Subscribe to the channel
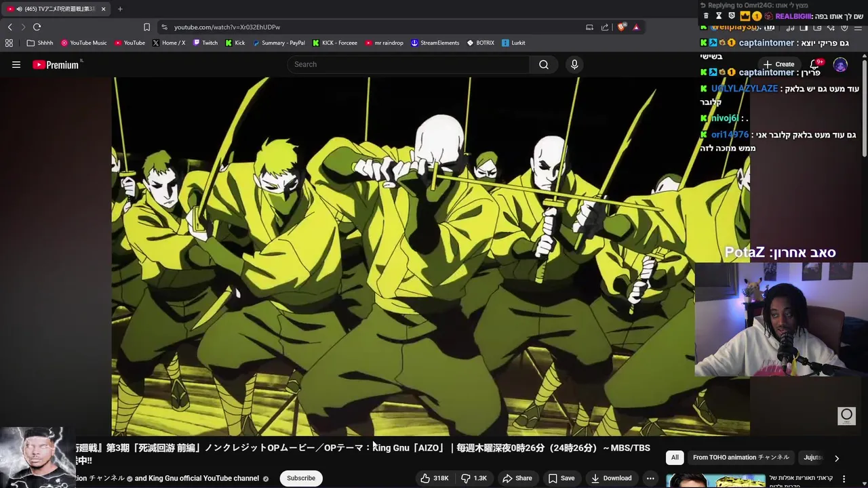The image size is (868, 488). pyautogui.click(x=301, y=478)
